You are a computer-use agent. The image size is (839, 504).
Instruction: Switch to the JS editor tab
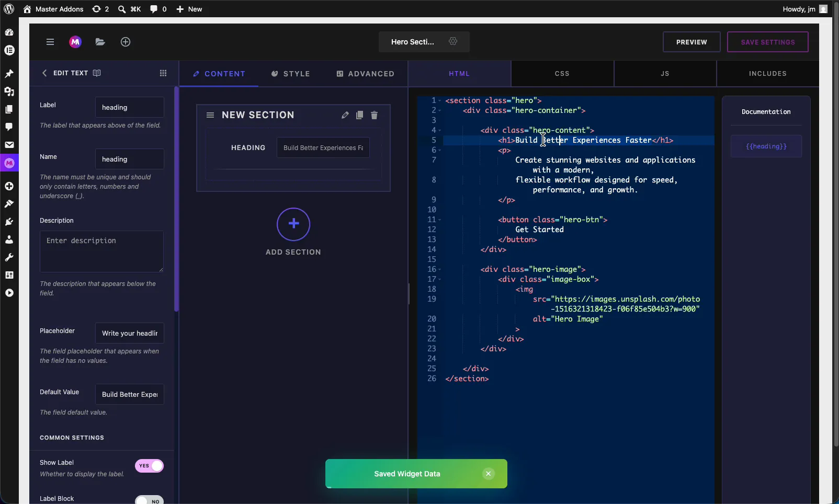pyautogui.click(x=665, y=74)
